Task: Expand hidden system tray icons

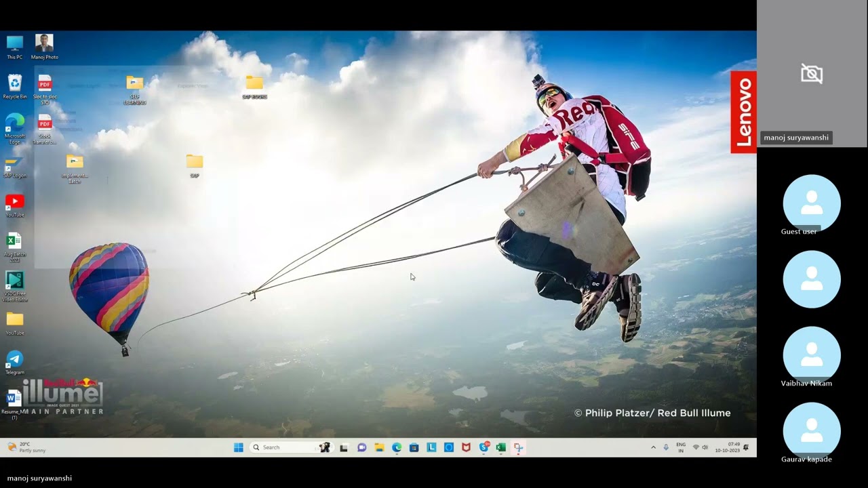Action: 653,447
